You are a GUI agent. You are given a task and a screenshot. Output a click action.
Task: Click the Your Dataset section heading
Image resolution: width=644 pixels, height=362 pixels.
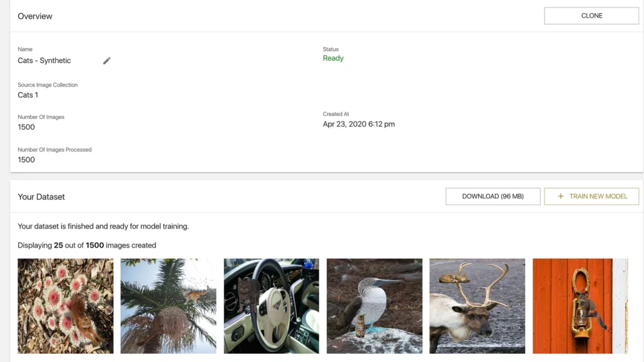41,197
